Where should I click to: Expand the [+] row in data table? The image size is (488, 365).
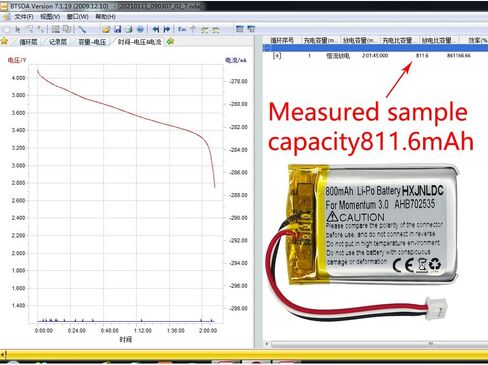pyautogui.click(x=277, y=56)
